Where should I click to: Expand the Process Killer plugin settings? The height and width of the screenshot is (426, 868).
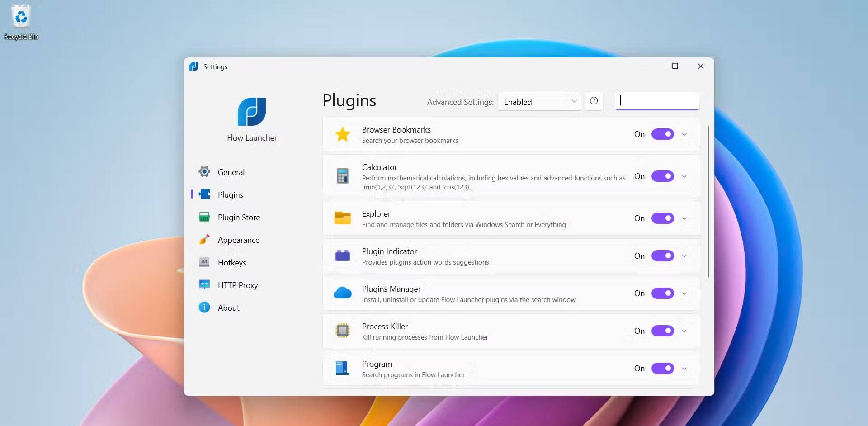coord(684,331)
